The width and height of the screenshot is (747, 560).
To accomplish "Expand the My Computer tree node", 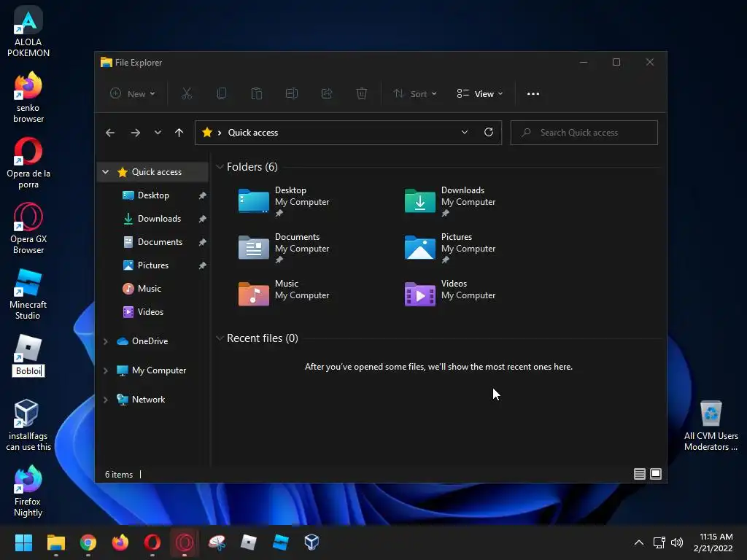I will (x=106, y=370).
